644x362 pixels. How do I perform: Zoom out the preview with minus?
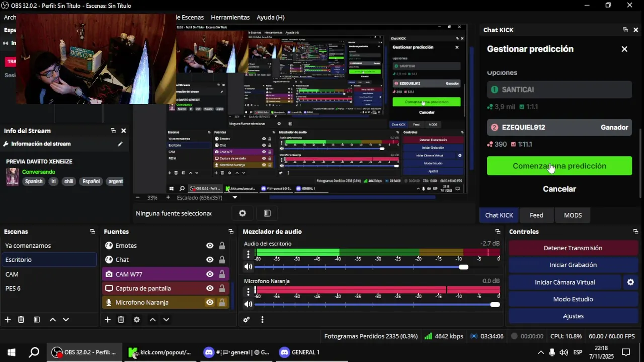pyautogui.click(x=139, y=198)
